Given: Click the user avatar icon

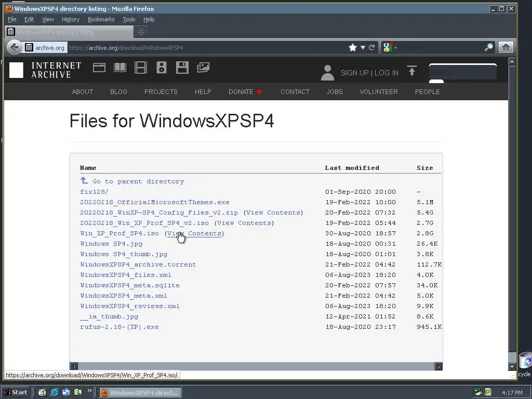Looking at the screenshot, I should coord(327,73).
